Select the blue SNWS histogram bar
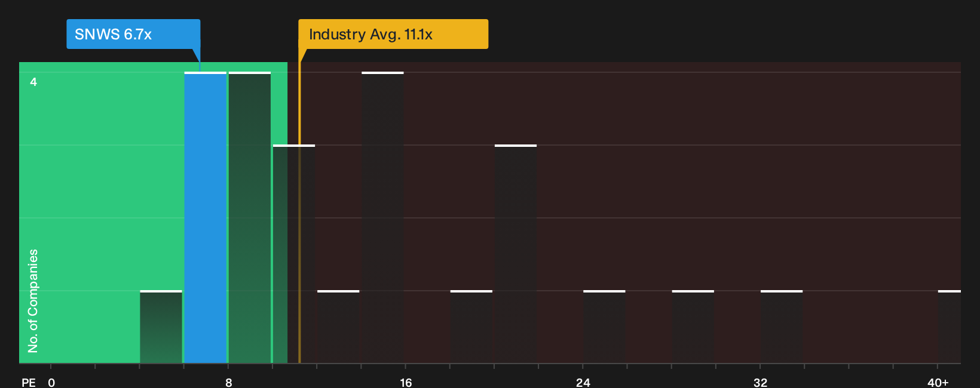This screenshot has height=388, width=980. point(205,217)
